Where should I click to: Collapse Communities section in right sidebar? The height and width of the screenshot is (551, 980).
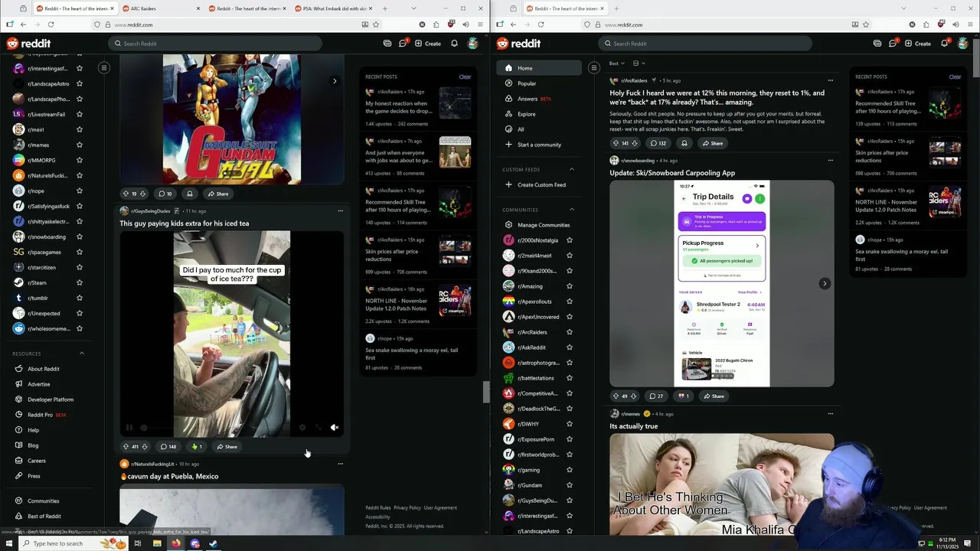coord(571,210)
